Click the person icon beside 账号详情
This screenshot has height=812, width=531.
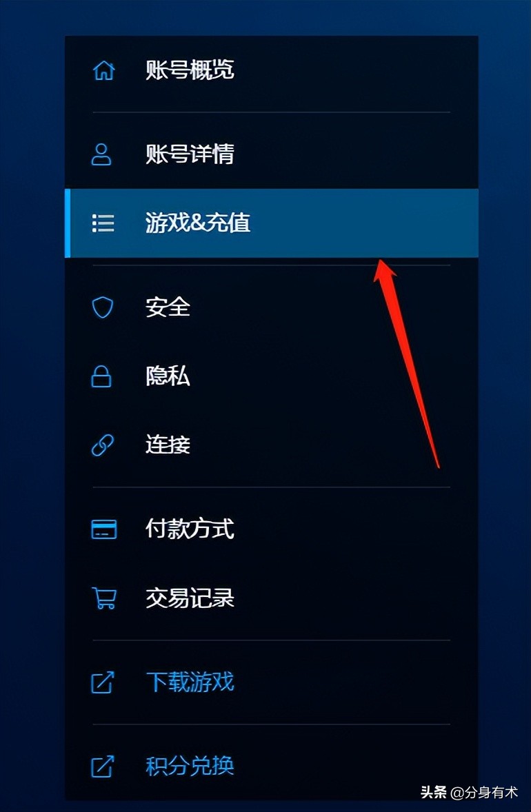point(101,155)
